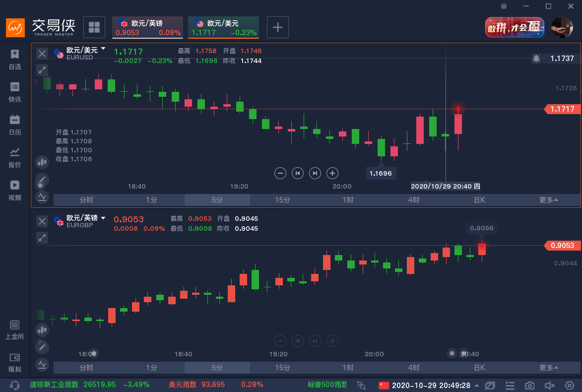This screenshot has height=392, width=582.
Task: Open the 报价 quotes sidebar icon
Action: [15, 157]
